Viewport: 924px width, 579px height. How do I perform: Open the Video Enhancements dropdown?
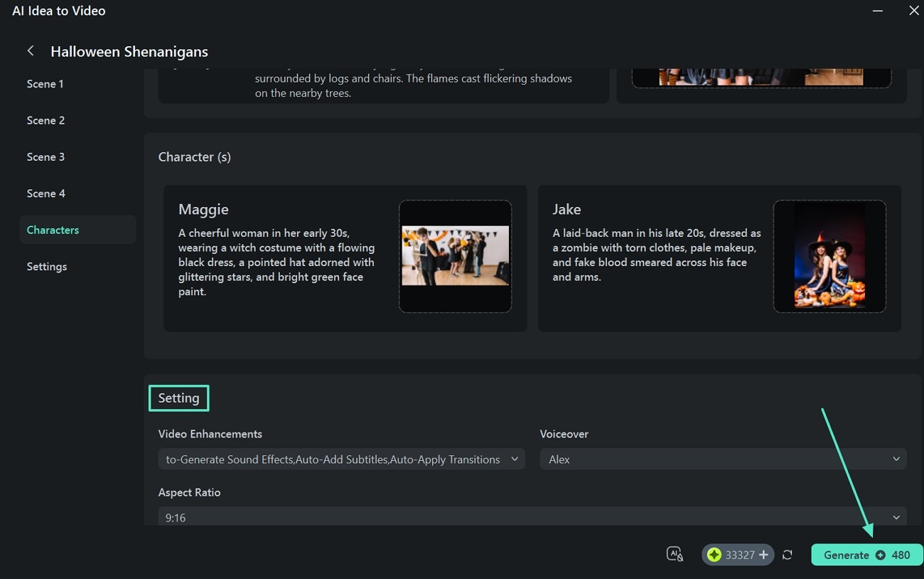coord(341,460)
